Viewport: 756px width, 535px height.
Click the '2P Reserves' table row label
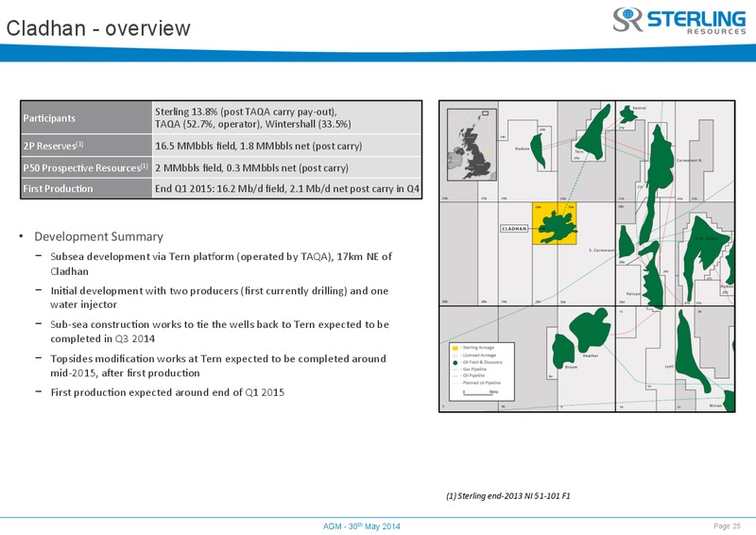coord(86,146)
